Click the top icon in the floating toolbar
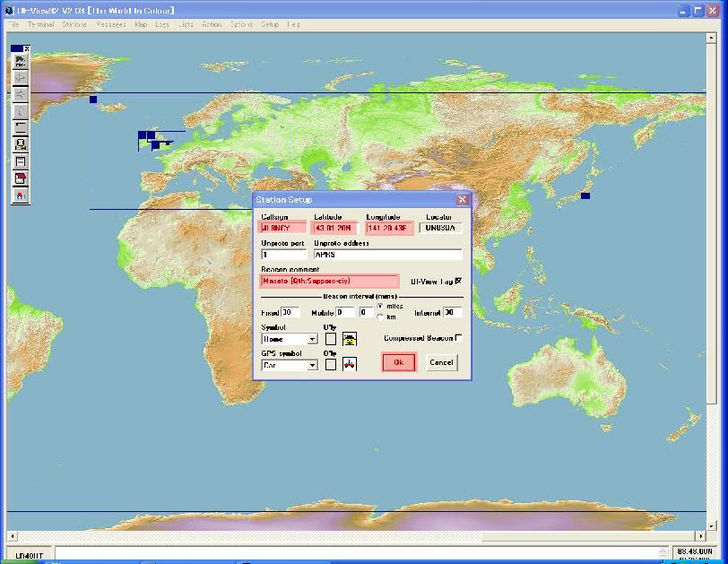 [x=20, y=61]
